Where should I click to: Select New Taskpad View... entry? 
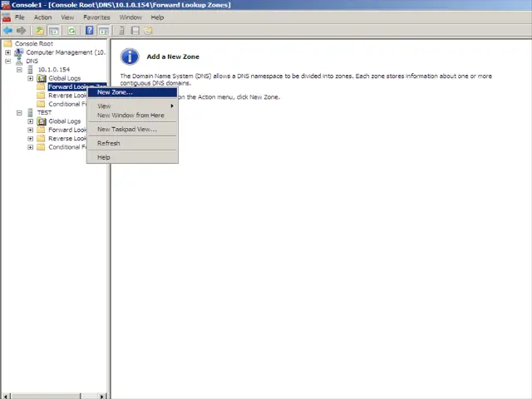[x=132, y=130]
